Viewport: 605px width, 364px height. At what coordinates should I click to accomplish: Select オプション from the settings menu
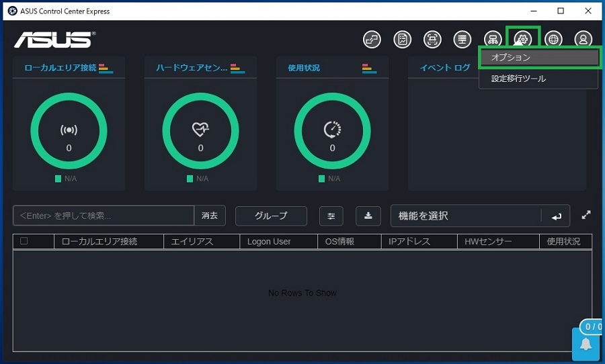point(538,58)
